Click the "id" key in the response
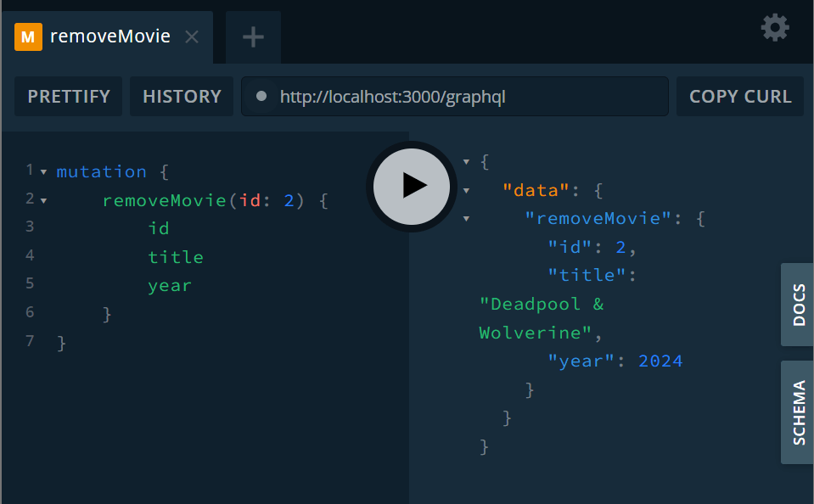 click(570, 247)
